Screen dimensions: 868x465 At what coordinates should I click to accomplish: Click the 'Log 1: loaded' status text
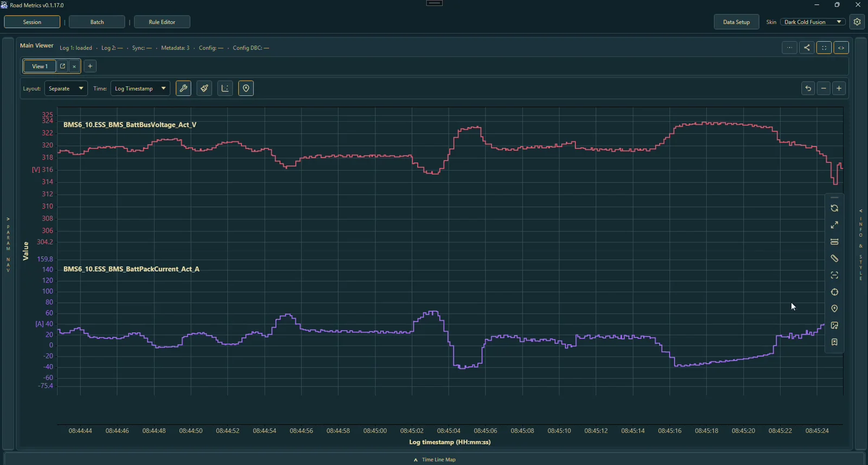(x=76, y=48)
